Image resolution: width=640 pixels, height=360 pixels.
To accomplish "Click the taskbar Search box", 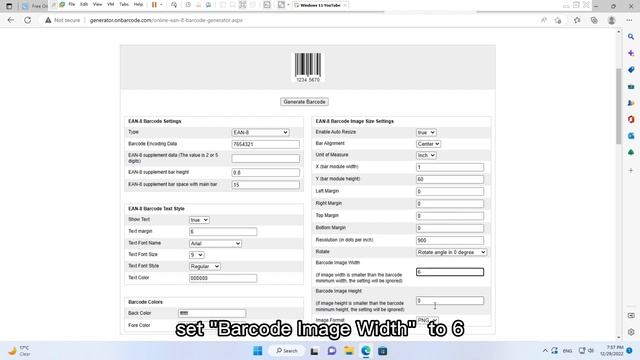I will pos(287,351).
